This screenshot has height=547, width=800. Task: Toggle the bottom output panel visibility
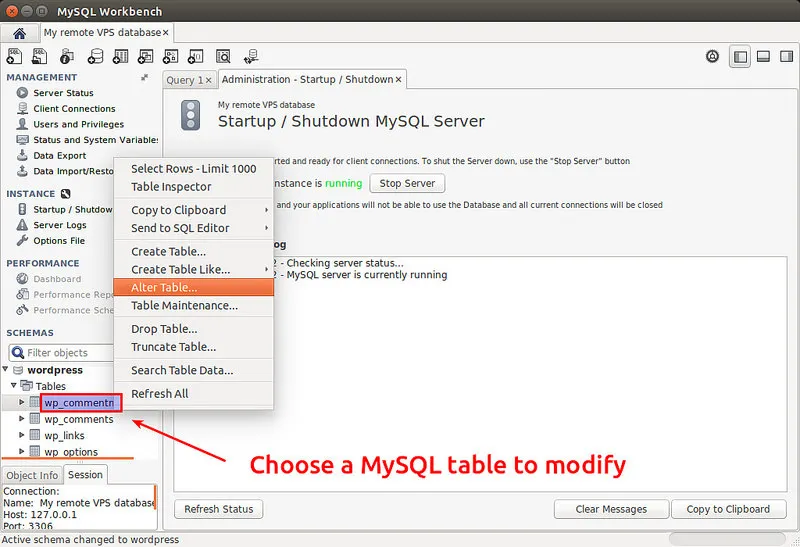[x=763, y=56]
